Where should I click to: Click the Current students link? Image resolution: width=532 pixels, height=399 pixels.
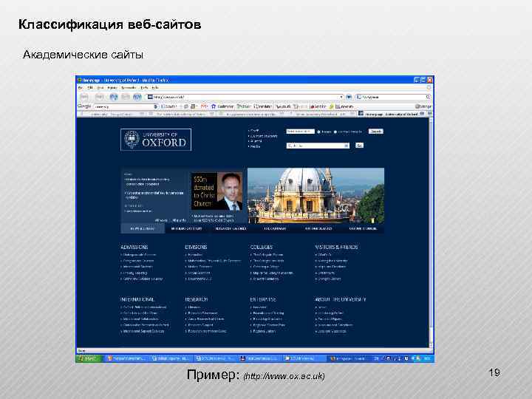point(265,136)
